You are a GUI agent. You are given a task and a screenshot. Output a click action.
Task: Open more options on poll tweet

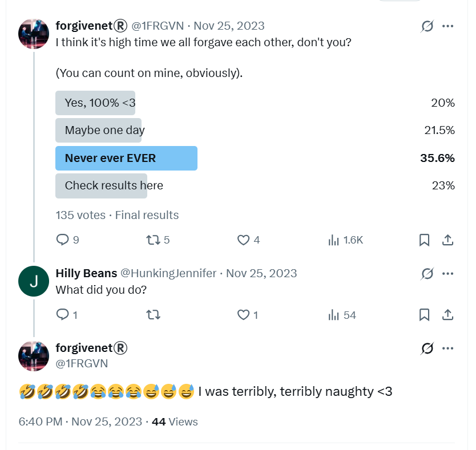pyautogui.click(x=448, y=26)
